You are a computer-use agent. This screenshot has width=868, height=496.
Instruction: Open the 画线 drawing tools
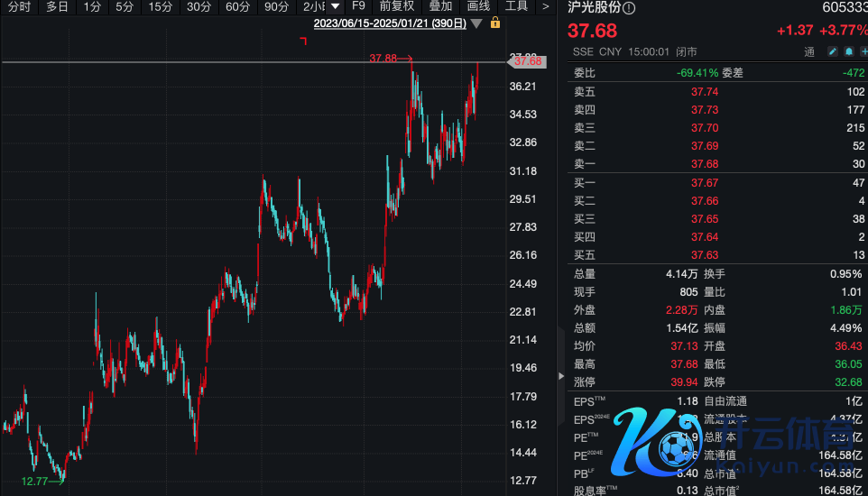click(478, 6)
